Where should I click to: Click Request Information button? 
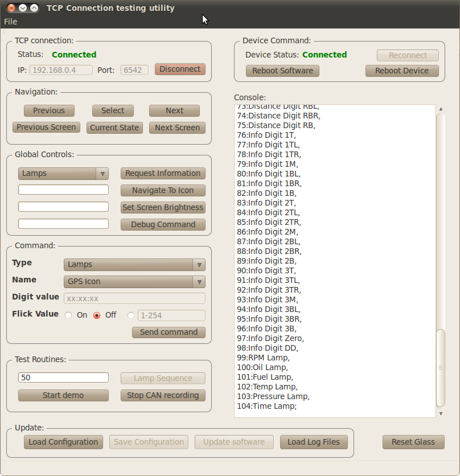(x=163, y=173)
